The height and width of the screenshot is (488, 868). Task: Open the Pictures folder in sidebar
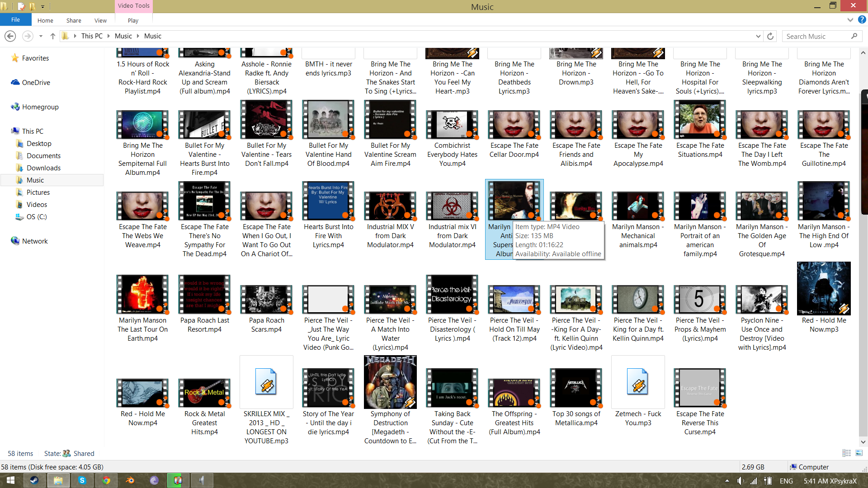[38, 192]
